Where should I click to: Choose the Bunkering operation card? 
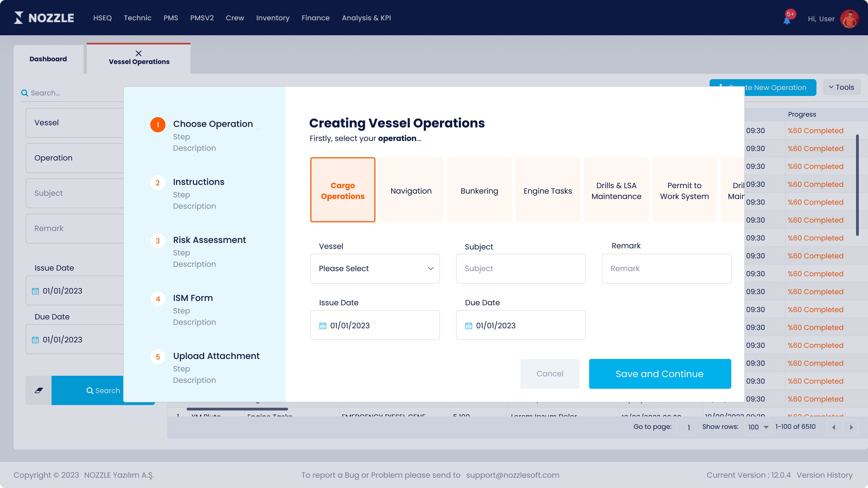tap(480, 190)
